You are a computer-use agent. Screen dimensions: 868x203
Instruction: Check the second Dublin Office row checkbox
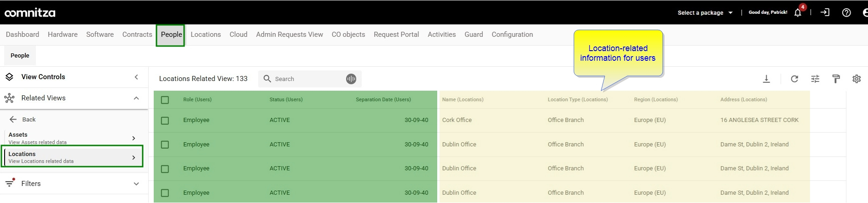[x=165, y=169]
